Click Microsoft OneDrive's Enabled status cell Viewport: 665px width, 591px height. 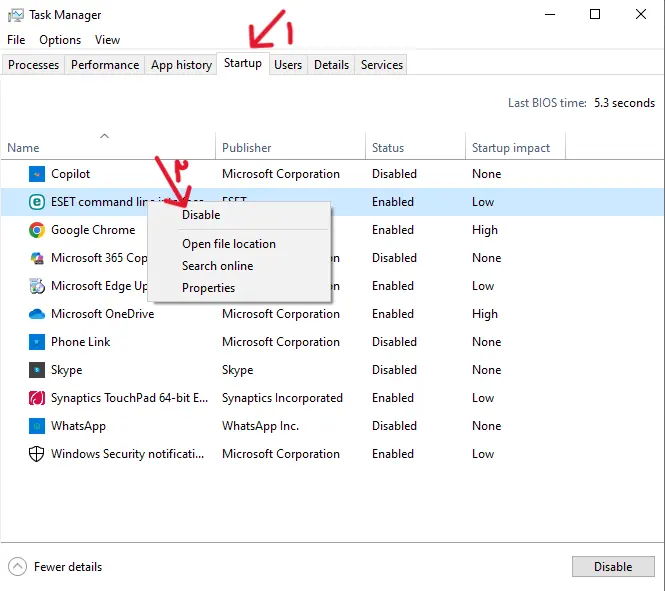click(x=393, y=314)
